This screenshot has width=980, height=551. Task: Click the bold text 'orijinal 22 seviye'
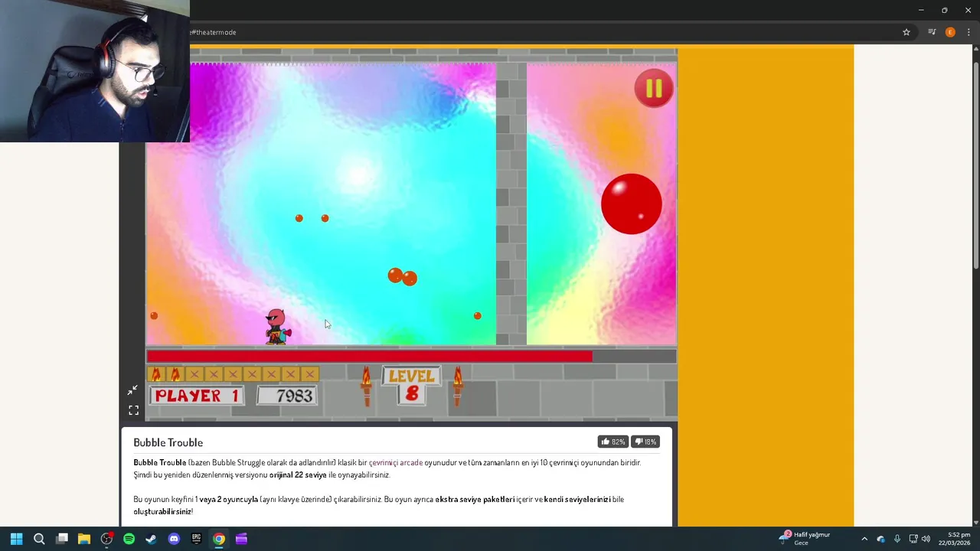tap(298, 474)
